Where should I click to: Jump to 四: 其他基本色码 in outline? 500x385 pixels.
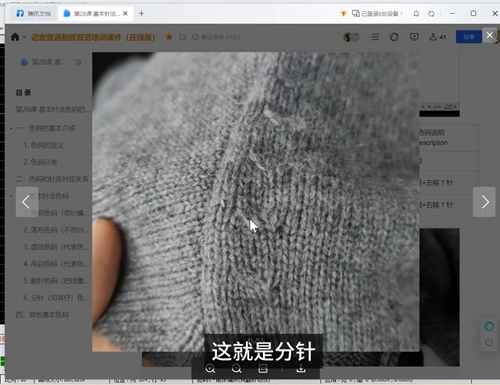pyautogui.click(x=42, y=315)
